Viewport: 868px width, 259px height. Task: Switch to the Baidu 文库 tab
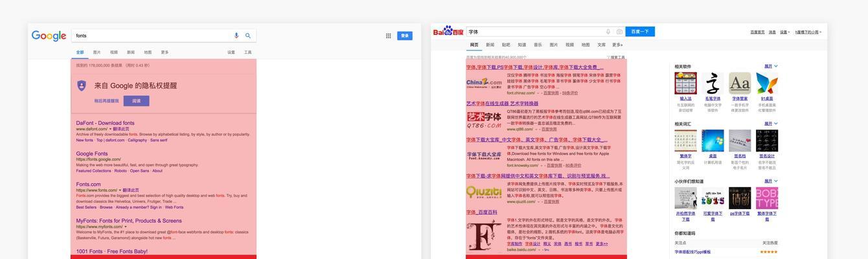pos(601,45)
